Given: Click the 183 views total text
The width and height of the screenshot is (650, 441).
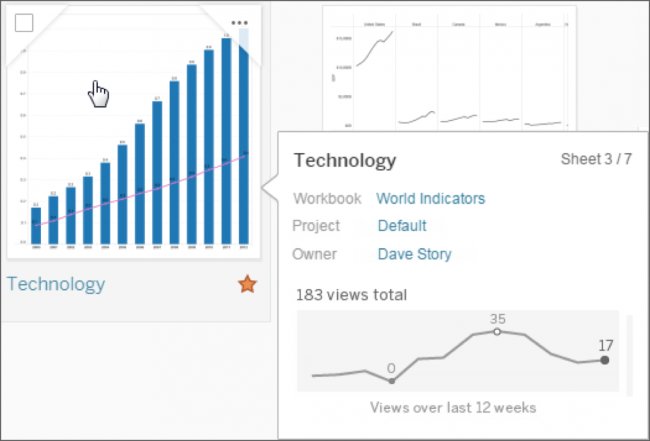Looking at the screenshot, I should click(x=351, y=295).
